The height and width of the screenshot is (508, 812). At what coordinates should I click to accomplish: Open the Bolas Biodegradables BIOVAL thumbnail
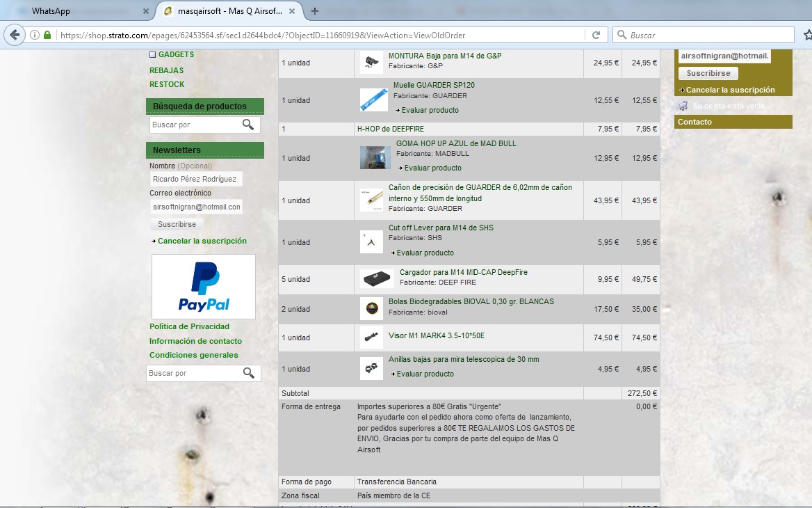(x=371, y=308)
